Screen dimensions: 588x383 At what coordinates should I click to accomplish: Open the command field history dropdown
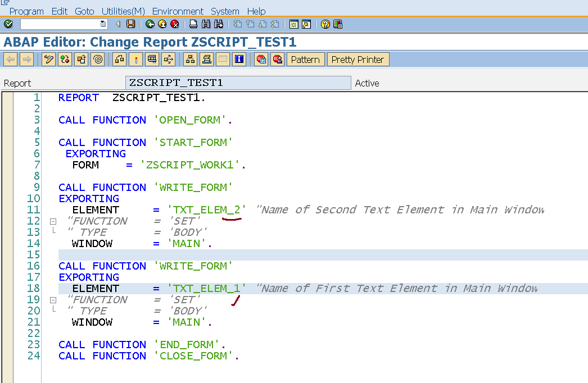102,24
